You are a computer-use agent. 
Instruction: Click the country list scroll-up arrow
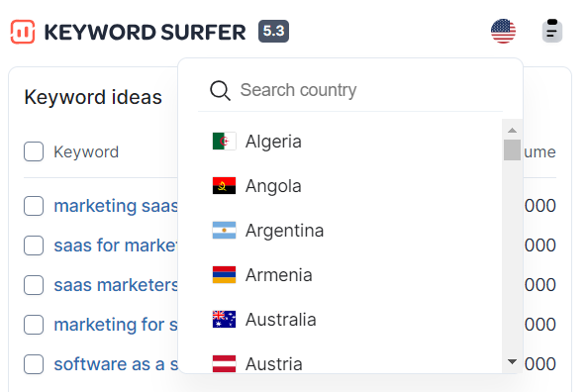(x=512, y=130)
